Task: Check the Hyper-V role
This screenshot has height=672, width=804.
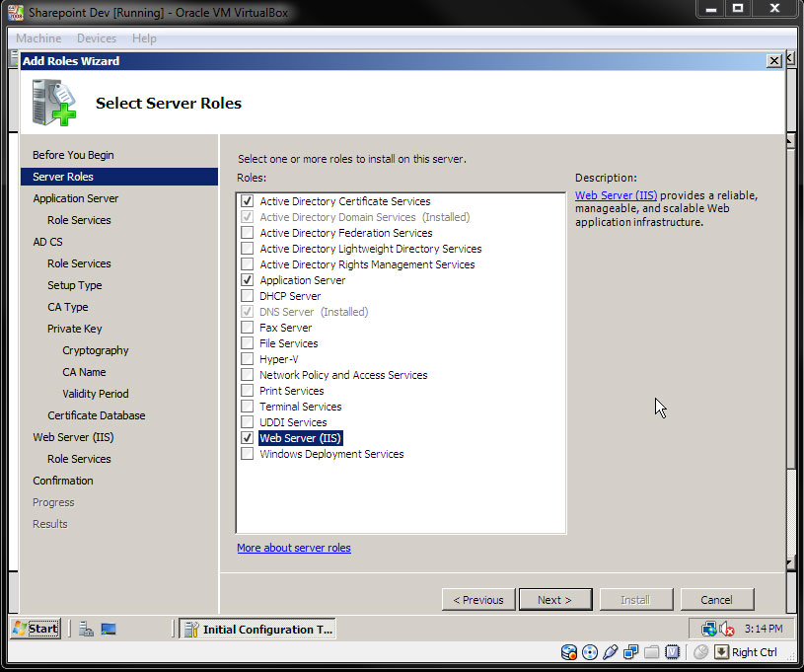Action: [248, 359]
